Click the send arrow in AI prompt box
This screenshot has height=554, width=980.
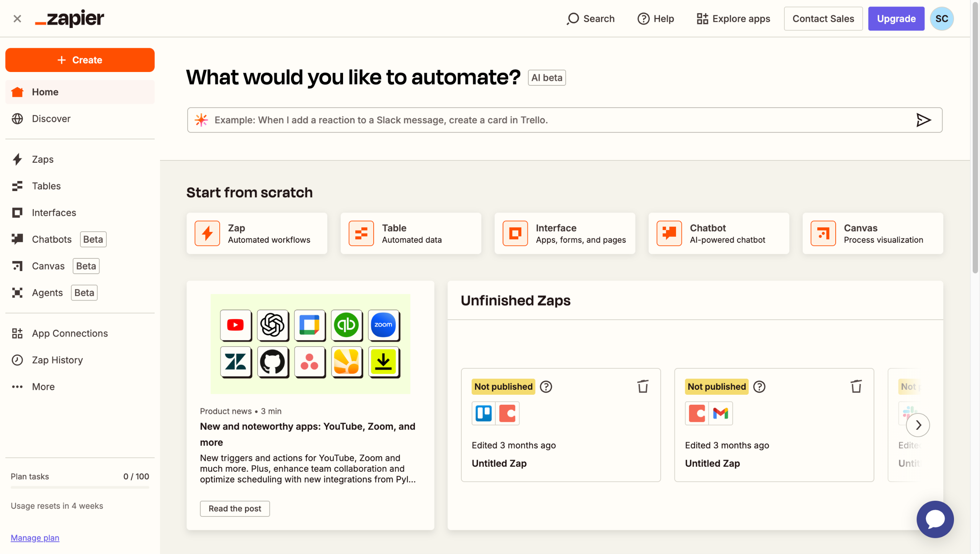click(923, 120)
